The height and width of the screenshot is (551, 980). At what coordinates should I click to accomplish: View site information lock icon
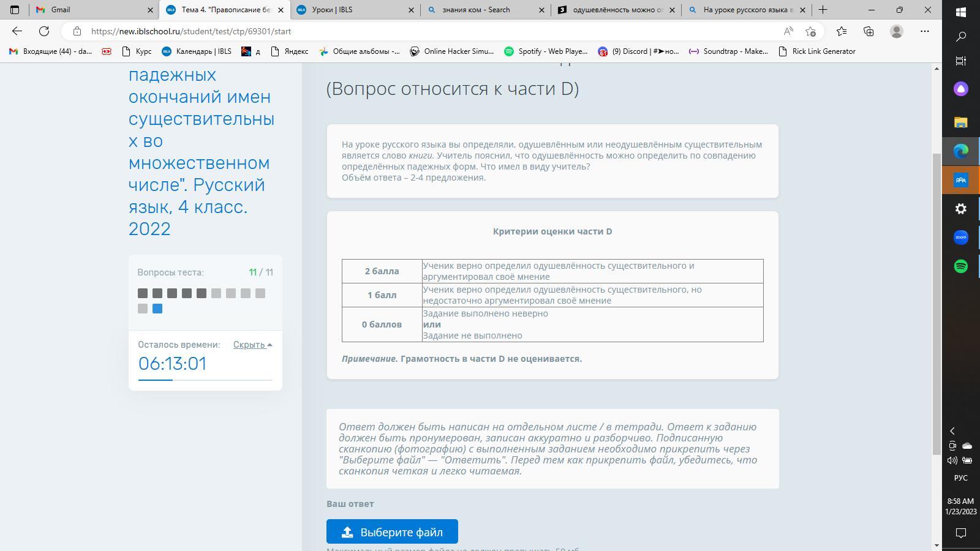pyautogui.click(x=77, y=31)
